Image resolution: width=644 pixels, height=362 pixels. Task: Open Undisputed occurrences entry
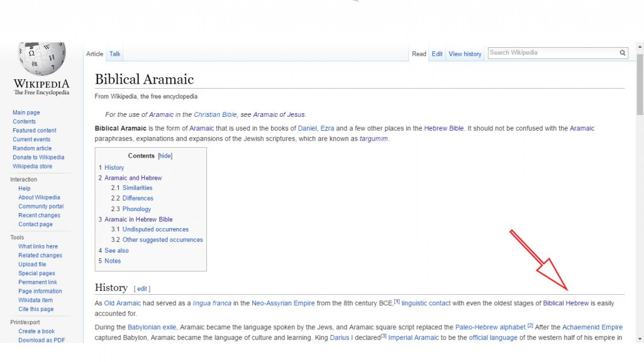click(x=155, y=229)
